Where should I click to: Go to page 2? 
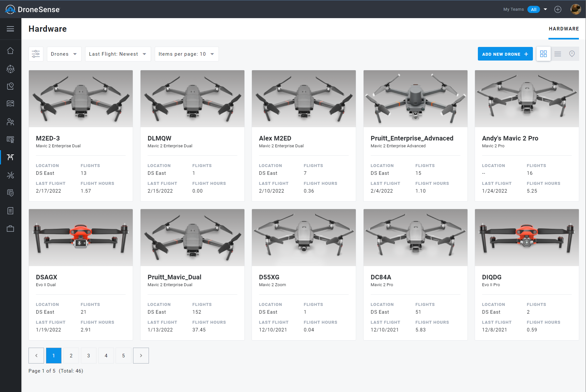pos(71,355)
